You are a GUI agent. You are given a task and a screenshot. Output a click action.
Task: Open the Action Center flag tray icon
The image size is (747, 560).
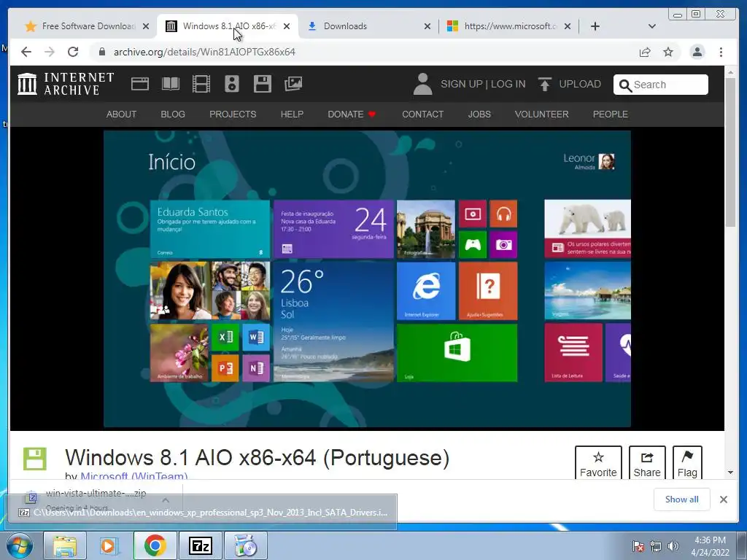tap(638, 546)
